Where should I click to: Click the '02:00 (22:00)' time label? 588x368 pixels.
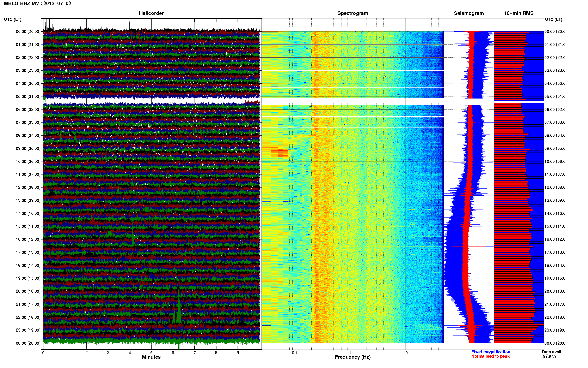28,58
